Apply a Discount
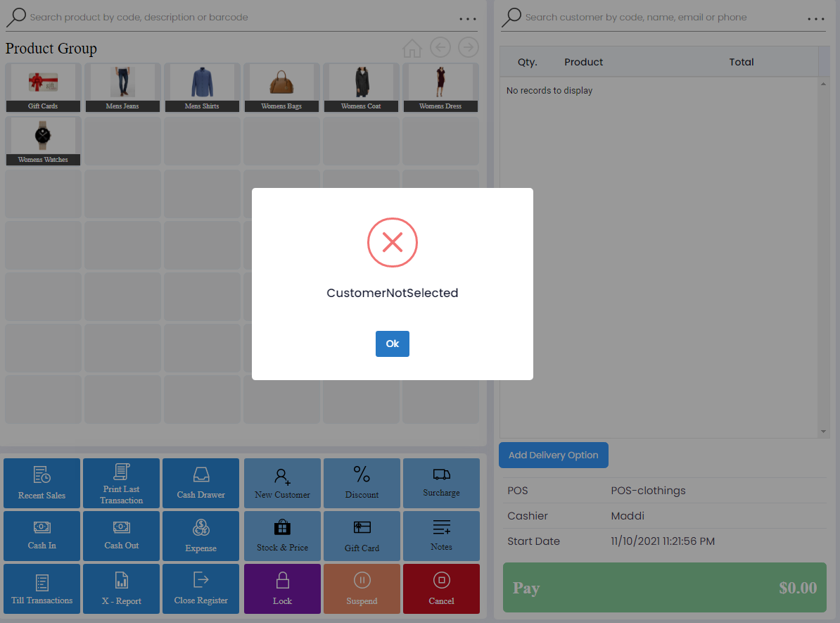 [x=362, y=483]
